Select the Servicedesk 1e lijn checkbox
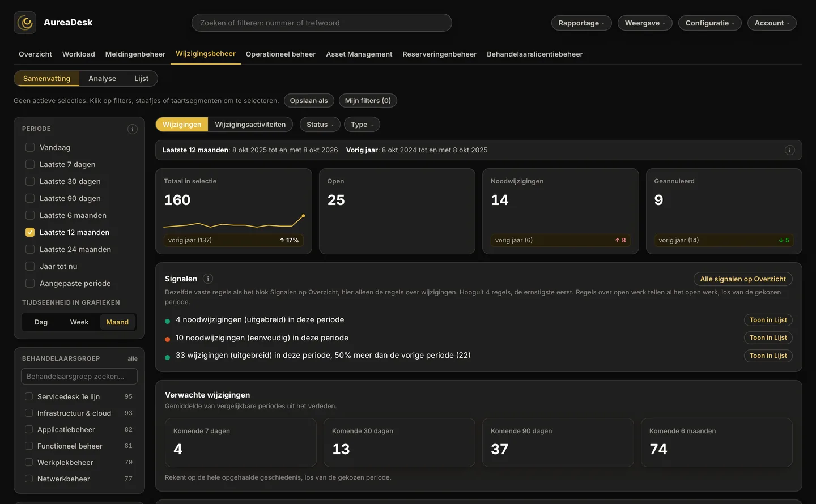The height and width of the screenshot is (504, 816). (x=29, y=396)
